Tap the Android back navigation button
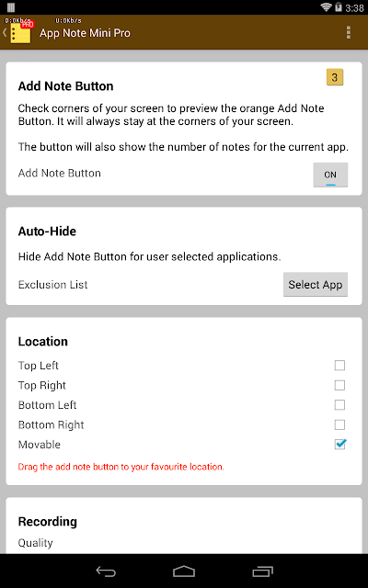This screenshot has height=588, width=368. pyautogui.click(x=106, y=571)
